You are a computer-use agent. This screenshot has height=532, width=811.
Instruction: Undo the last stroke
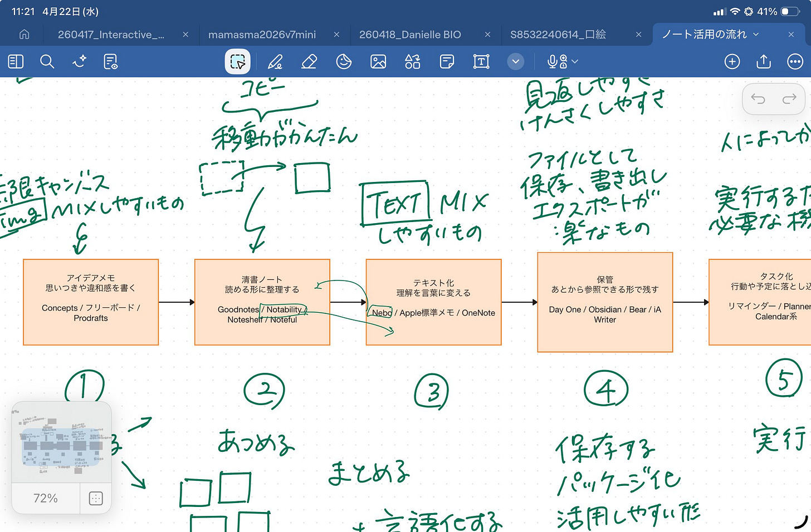tap(758, 99)
